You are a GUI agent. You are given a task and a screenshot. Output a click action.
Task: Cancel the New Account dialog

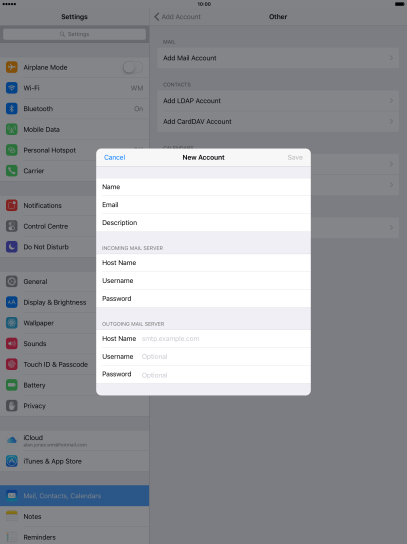(115, 158)
